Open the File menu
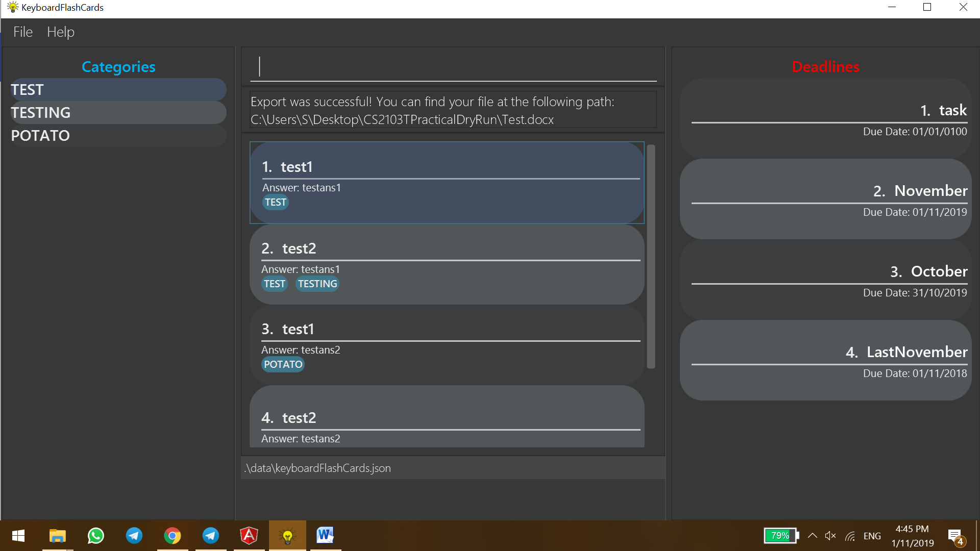 (x=22, y=32)
